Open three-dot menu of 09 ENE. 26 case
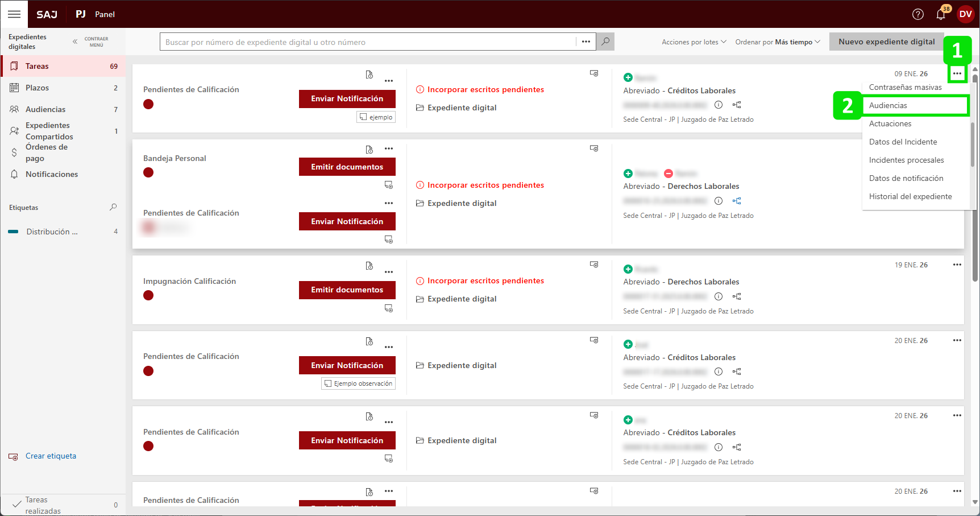 pos(957,73)
